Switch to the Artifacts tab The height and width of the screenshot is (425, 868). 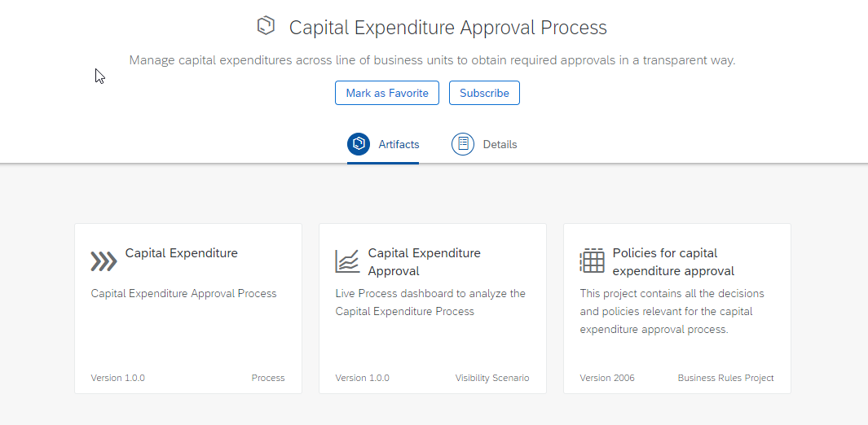coord(399,144)
